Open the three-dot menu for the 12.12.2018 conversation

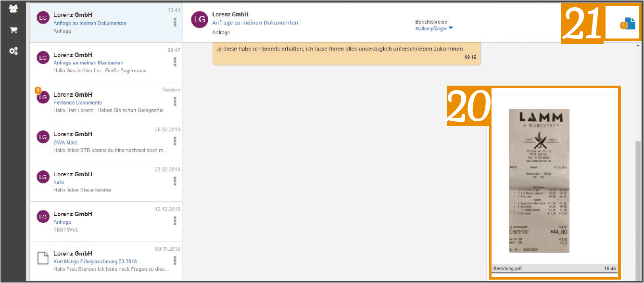pyautogui.click(x=175, y=221)
